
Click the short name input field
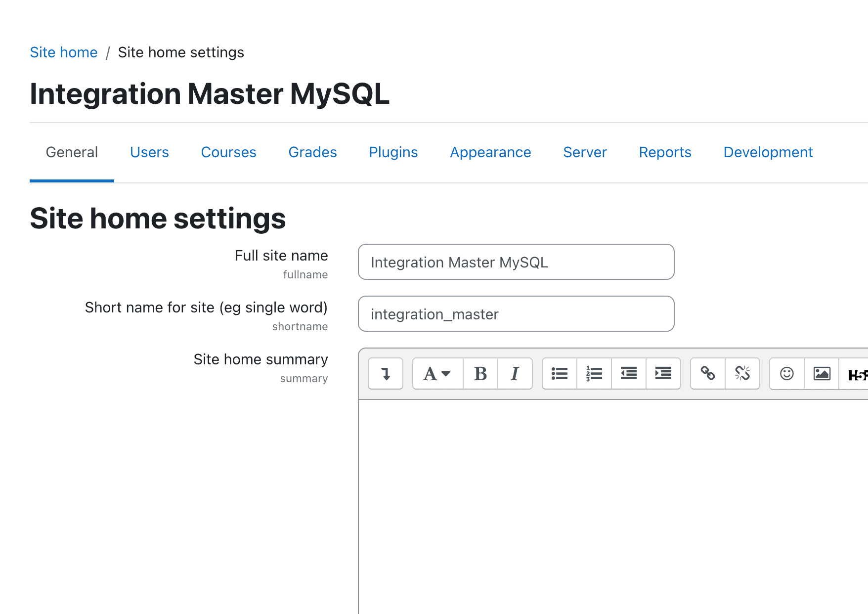(x=516, y=314)
